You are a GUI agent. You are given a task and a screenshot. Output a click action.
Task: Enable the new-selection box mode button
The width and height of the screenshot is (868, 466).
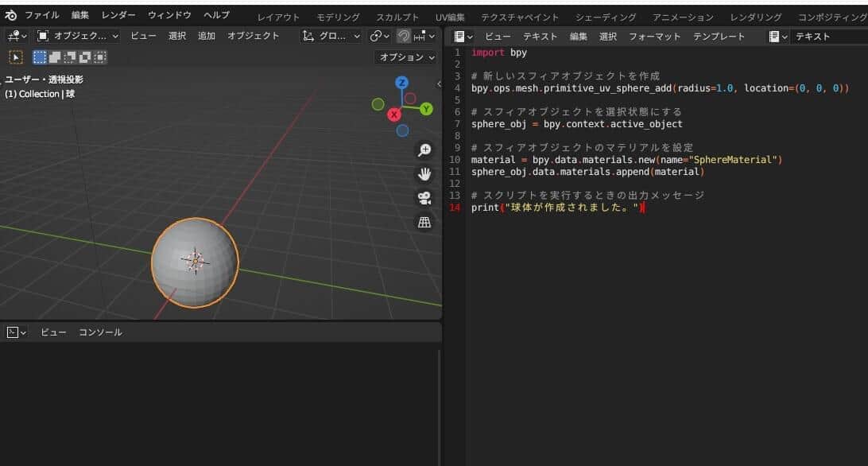click(x=40, y=57)
